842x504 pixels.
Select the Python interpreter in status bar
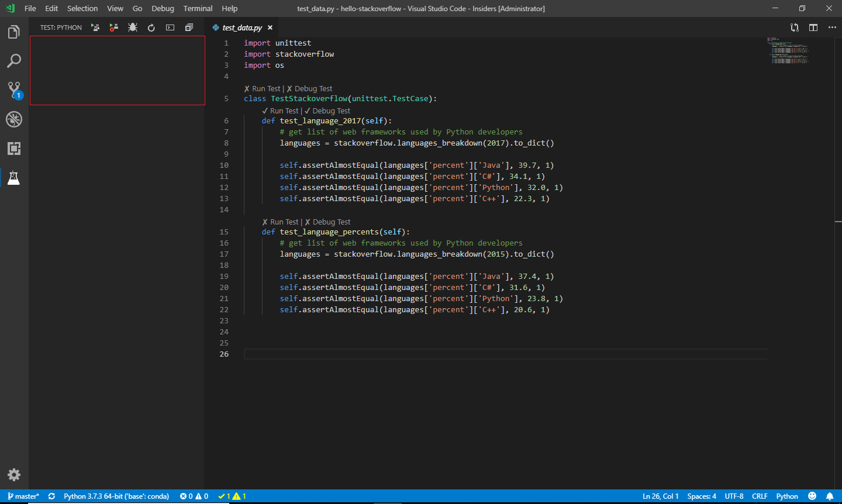click(116, 496)
